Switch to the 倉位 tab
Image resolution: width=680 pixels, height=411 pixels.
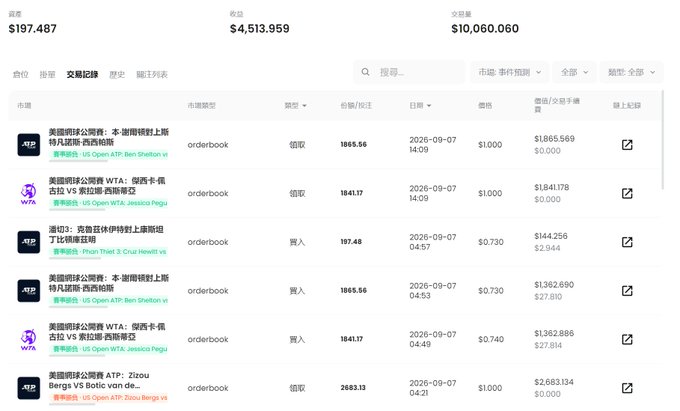tap(20, 75)
